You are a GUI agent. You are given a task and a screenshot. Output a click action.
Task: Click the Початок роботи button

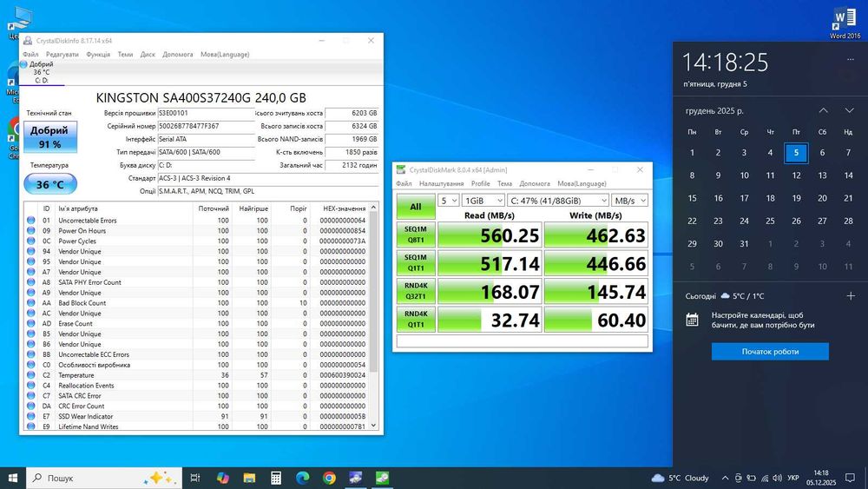tap(770, 352)
